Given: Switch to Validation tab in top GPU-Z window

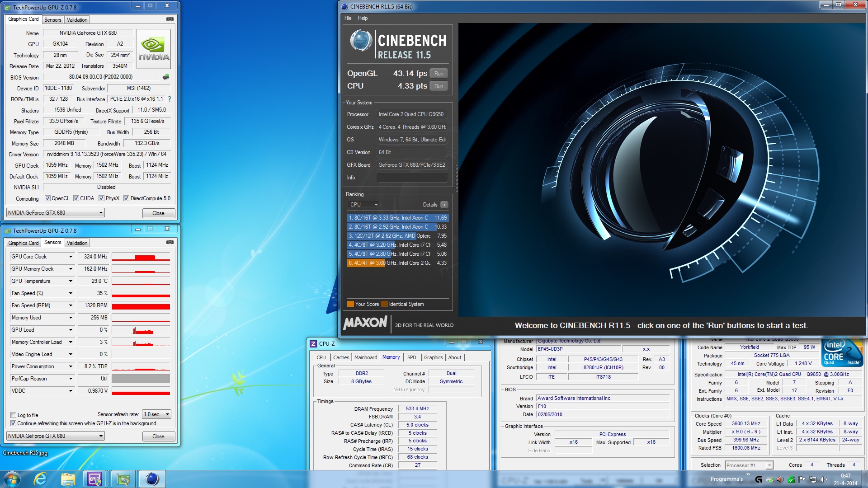Looking at the screenshot, I should (x=77, y=19).
